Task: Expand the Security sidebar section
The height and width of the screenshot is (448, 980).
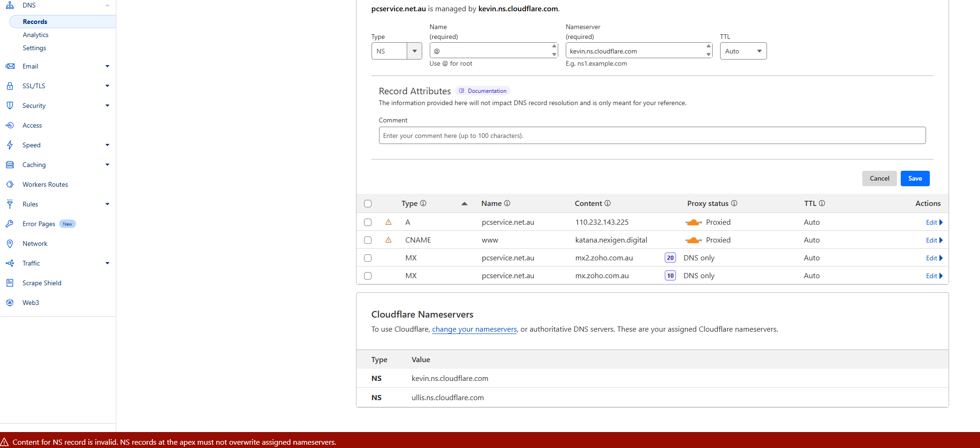Action: click(107, 106)
